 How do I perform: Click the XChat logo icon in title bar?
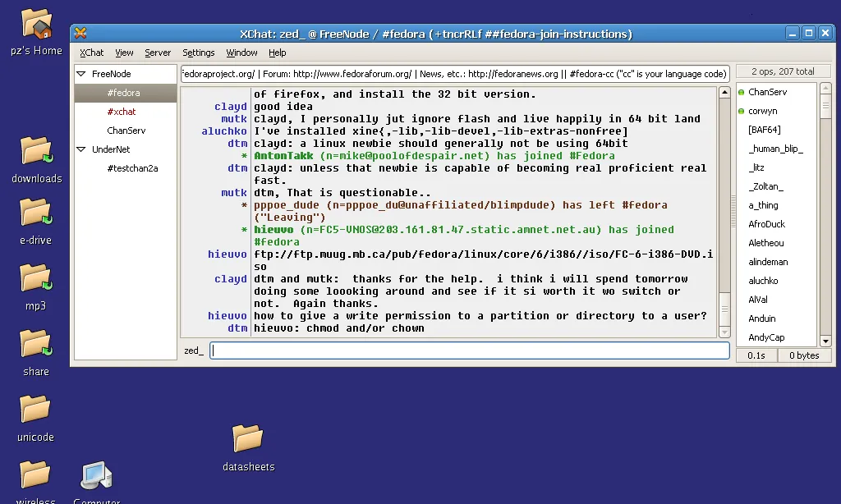(80, 33)
